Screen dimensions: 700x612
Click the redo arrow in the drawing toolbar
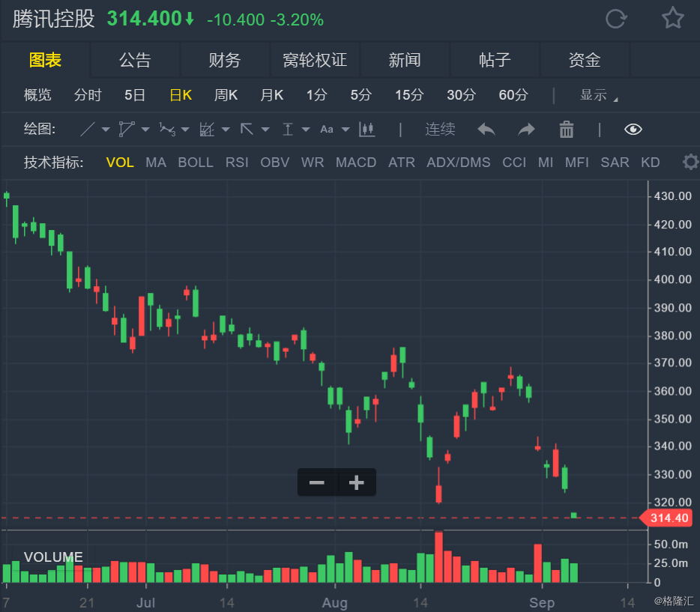(526, 130)
